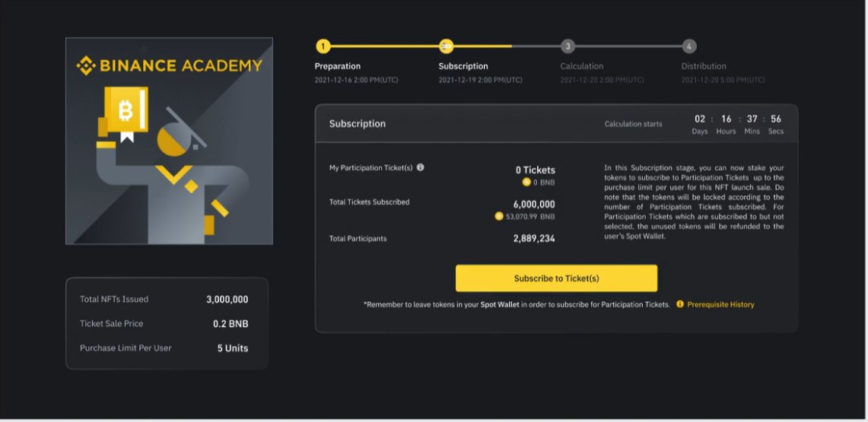The image size is (868, 422).
Task: Click the '6,000,000' total tickets value
Action: pyautogui.click(x=533, y=205)
